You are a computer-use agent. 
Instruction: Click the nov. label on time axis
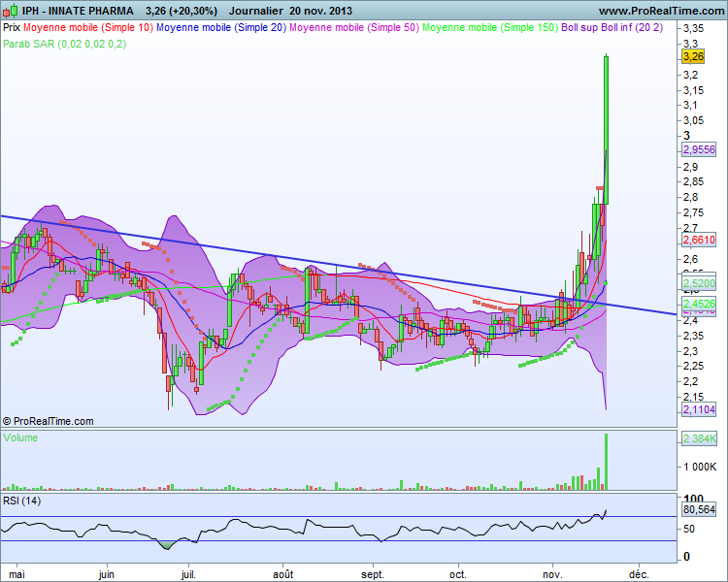[552, 574]
